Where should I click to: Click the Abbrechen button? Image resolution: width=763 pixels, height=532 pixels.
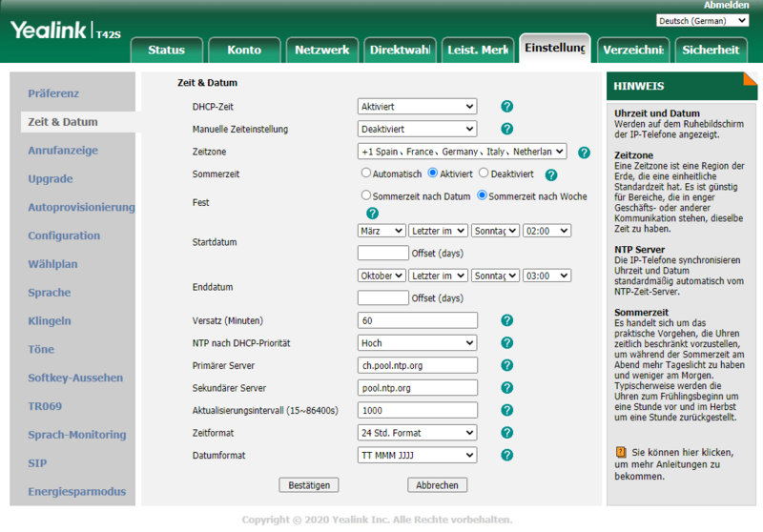tap(437, 485)
